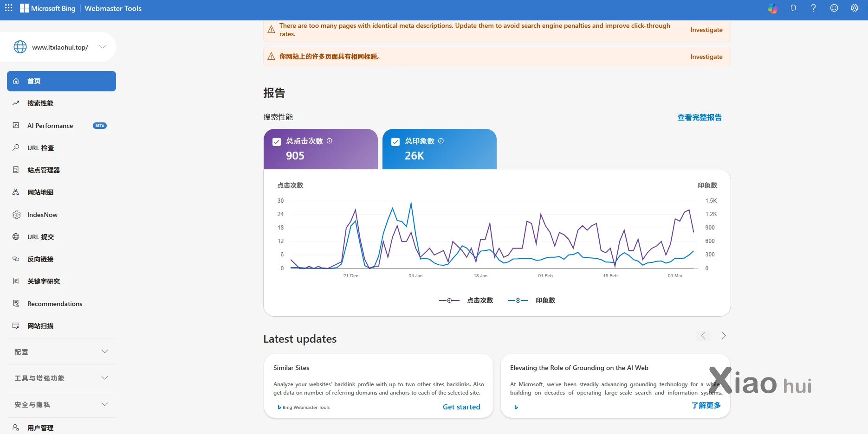This screenshot has width=868, height=434.
Task: Expand the 配置 section
Action: (61, 352)
